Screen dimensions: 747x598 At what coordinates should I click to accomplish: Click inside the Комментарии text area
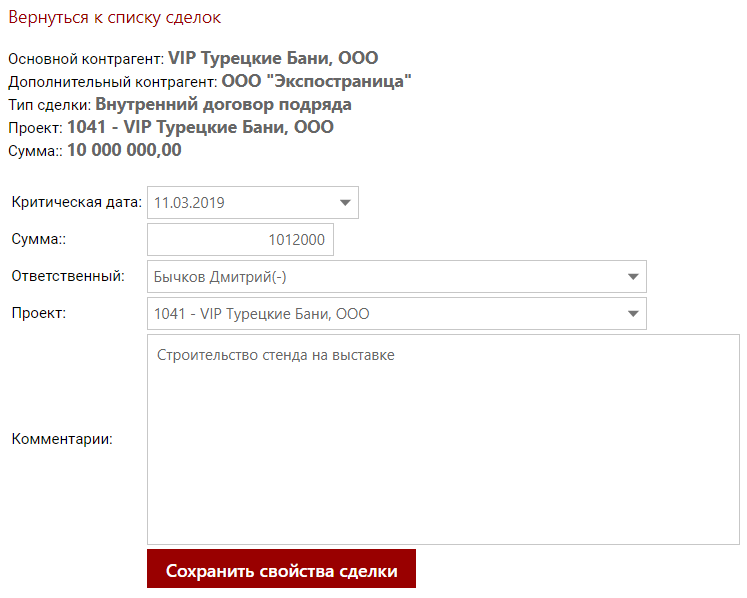click(443, 450)
